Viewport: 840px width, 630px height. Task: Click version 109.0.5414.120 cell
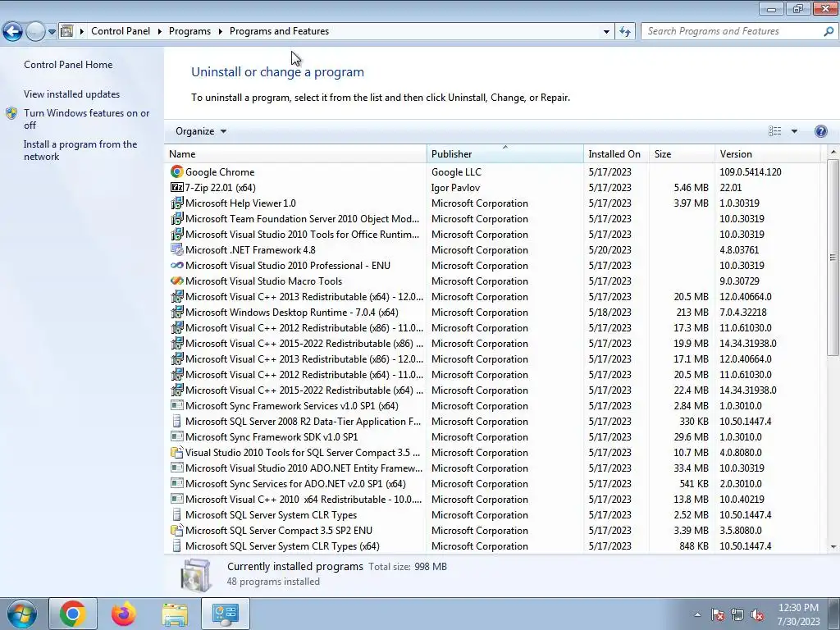[x=750, y=172]
